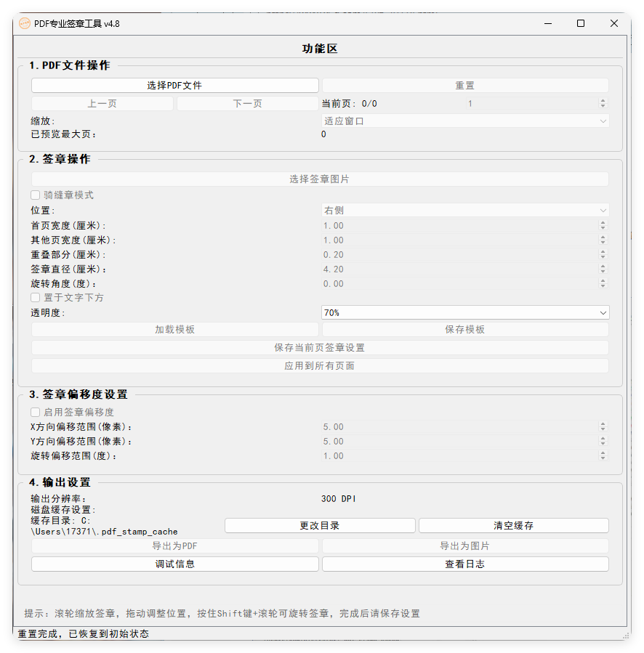Open the 透明度 dropdown showing 70%
Screen dimensions: 644x653
(x=465, y=312)
